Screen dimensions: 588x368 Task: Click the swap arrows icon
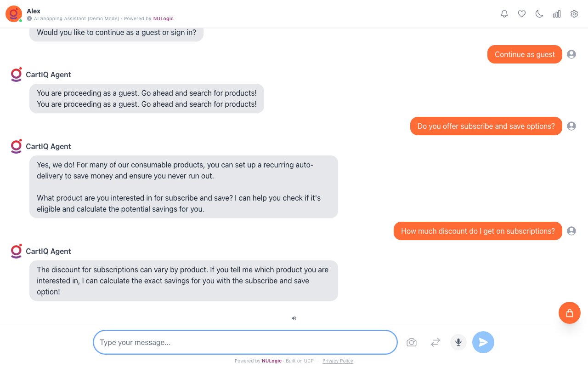coord(435,342)
